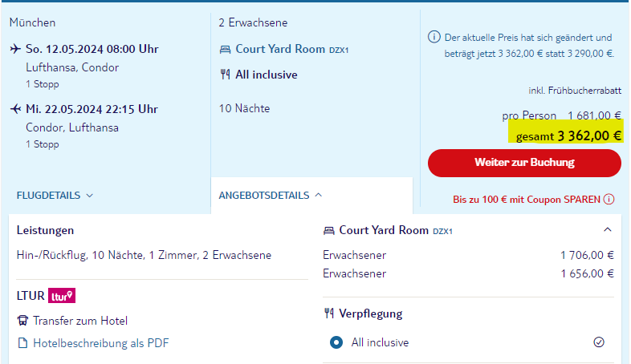Click the pink ltur logo badge
The image size is (631, 364).
pyautogui.click(x=62, y=296)
